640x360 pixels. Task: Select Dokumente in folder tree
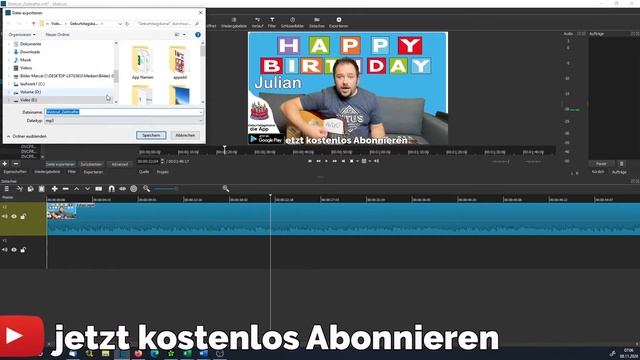point(31,44)
